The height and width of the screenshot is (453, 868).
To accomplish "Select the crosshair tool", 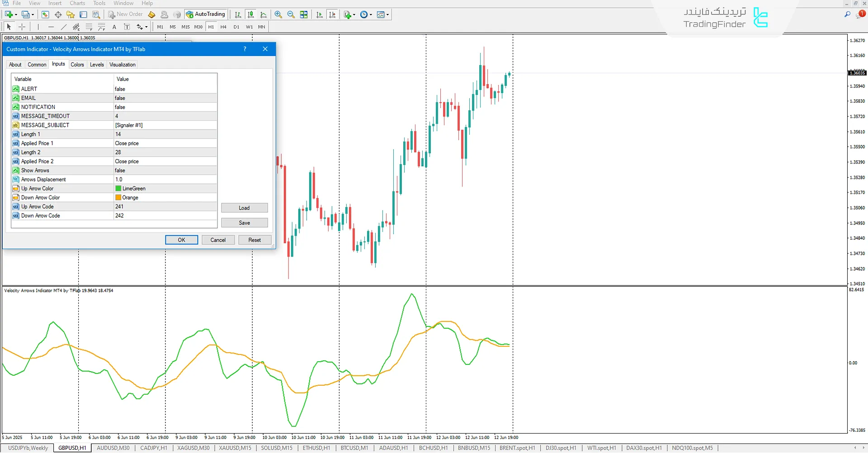I will pyautogui.click(x=22, y=27).
